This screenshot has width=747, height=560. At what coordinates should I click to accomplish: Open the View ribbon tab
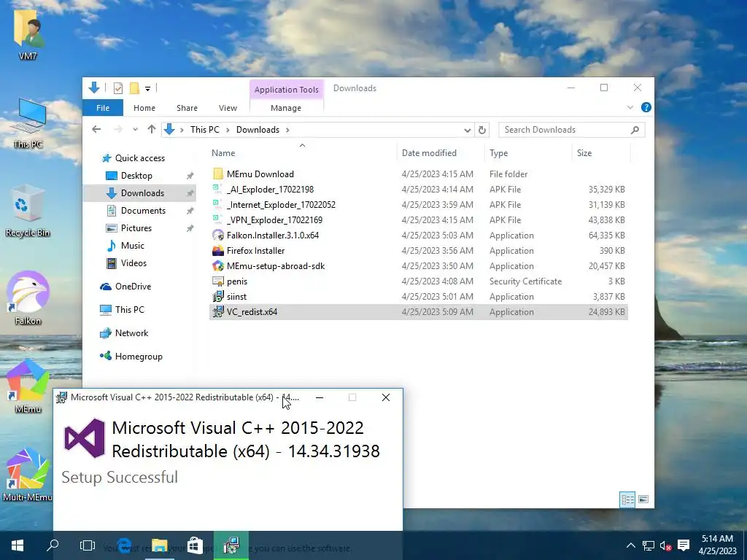[x=228, y=108]
